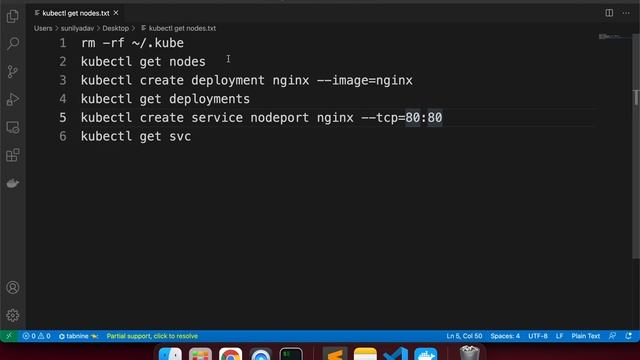Open Terminal from the Dock
Image resolution: width=640 pixels, height=360 pixels.
coord(291,353)
